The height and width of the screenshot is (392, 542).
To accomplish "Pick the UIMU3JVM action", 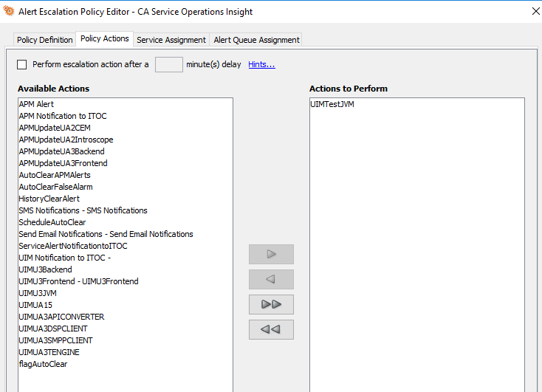I will (125, 293).
